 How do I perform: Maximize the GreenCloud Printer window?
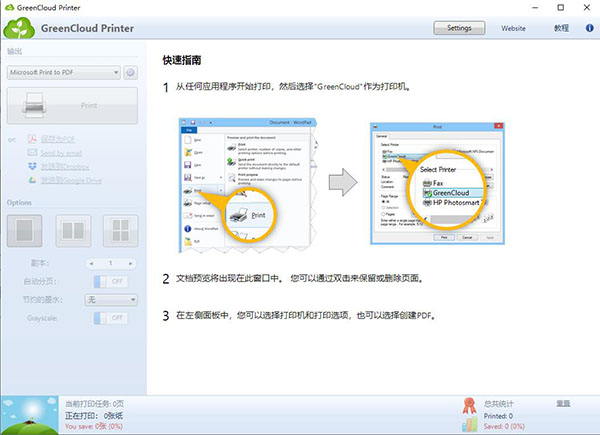click(561, 7)
